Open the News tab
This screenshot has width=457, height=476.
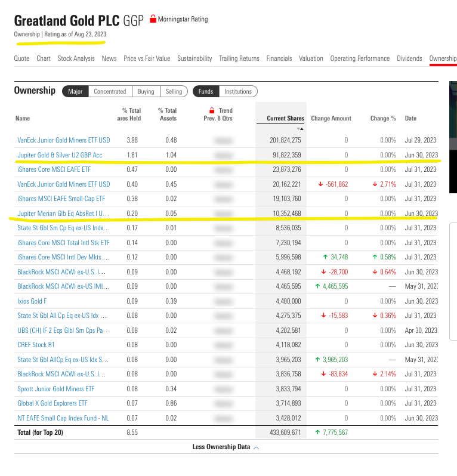tap(109, 58)
